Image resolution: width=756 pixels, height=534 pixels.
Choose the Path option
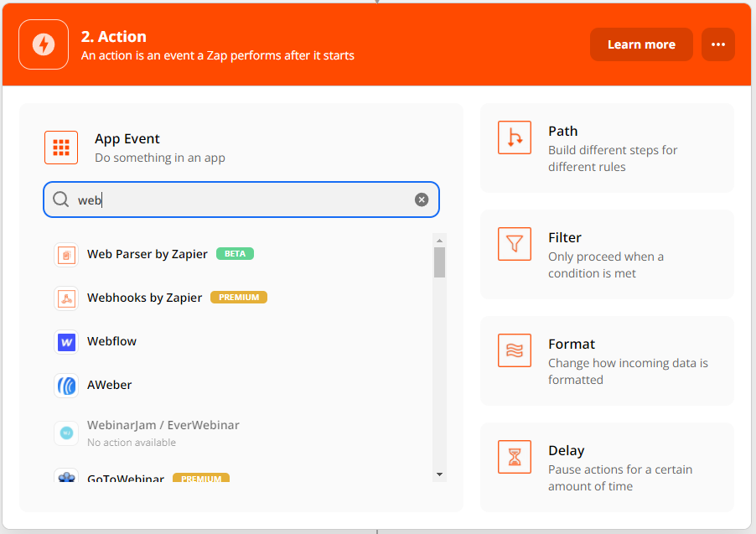(607, 148)
